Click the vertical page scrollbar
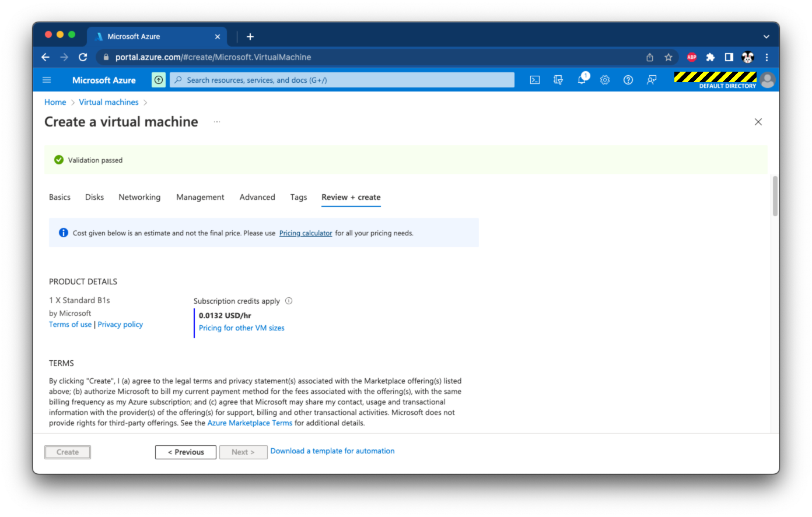This screenshot has height=517, width=812. point(775,196)
